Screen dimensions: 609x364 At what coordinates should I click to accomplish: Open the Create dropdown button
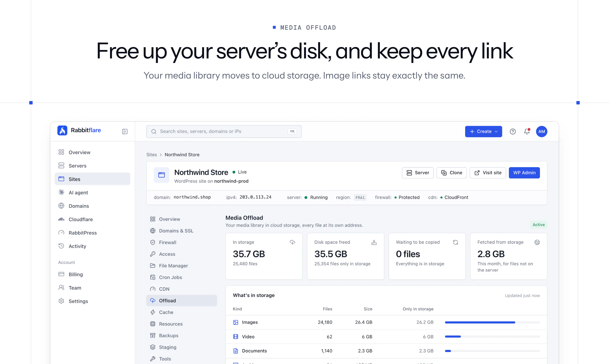pyautogui.click(x=483, y=131)
